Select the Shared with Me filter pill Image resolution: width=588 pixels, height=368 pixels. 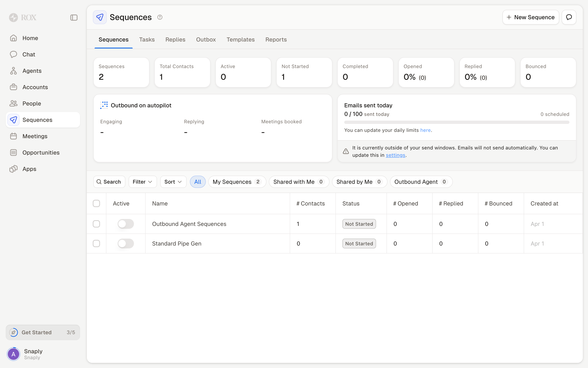pyautogui.click(x=299, y=182)
